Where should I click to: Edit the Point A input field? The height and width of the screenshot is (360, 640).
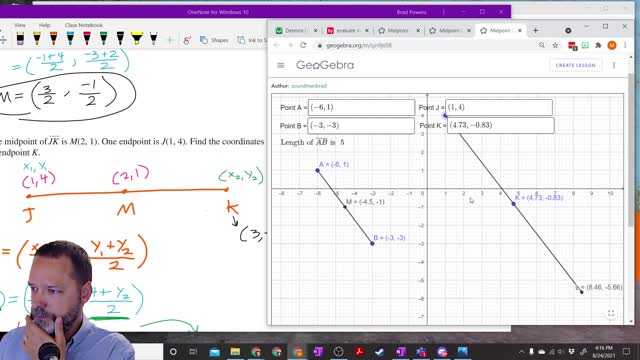[x=361, y=107]
